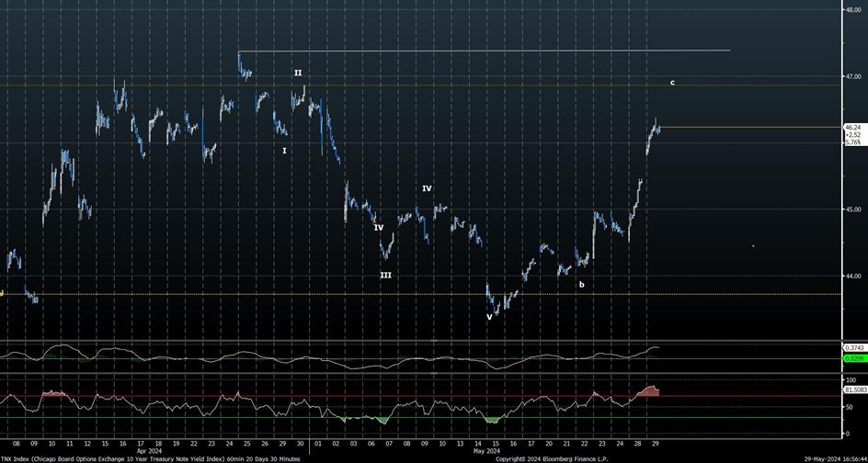Select the 'V' wave label at the May 15 low
This screenshot has height=463, width=868.
click(489, 317)
